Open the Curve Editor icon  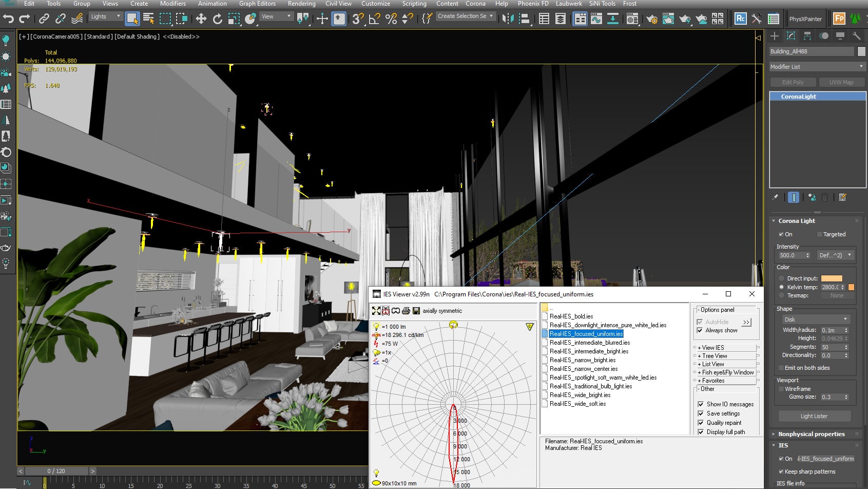click(596, 19)
